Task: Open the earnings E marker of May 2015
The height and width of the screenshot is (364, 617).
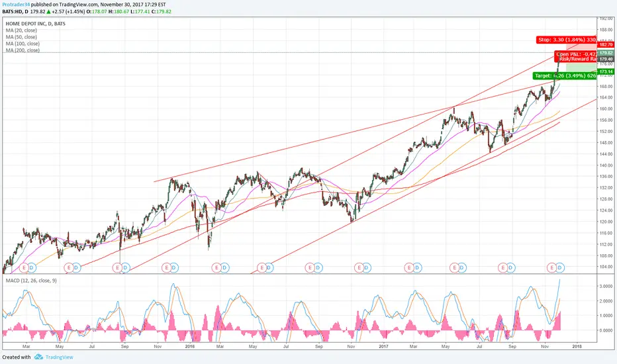Action: (x=69, y=268)
